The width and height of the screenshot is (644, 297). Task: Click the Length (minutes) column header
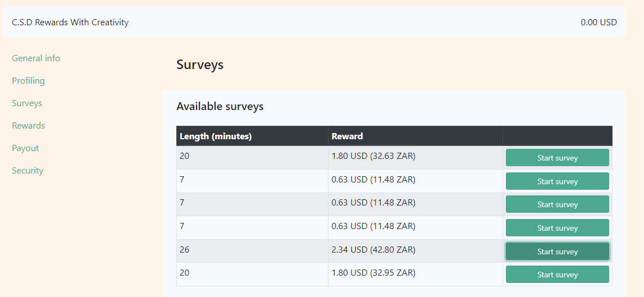click(x=216, y=136)
